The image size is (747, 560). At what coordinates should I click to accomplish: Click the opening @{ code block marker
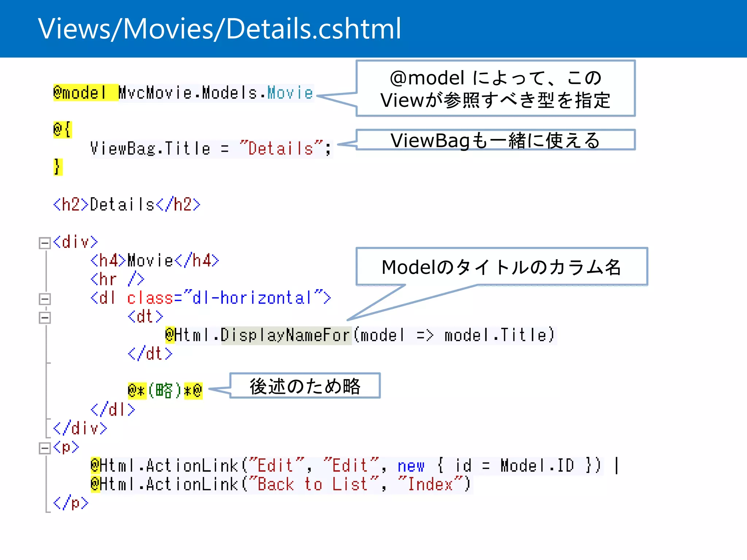click(62, 130)
